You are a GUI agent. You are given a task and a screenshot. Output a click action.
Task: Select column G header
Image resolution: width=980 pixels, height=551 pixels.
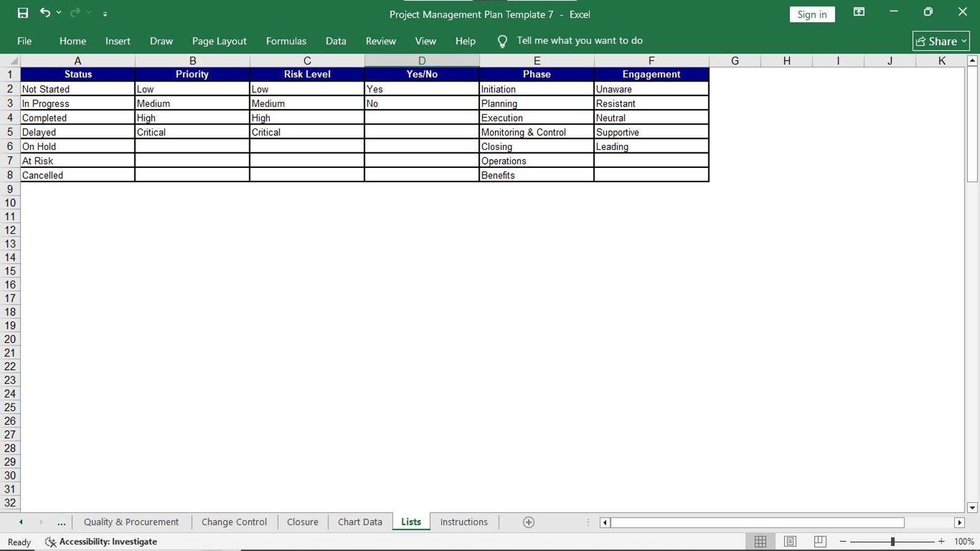click(735, 60)
